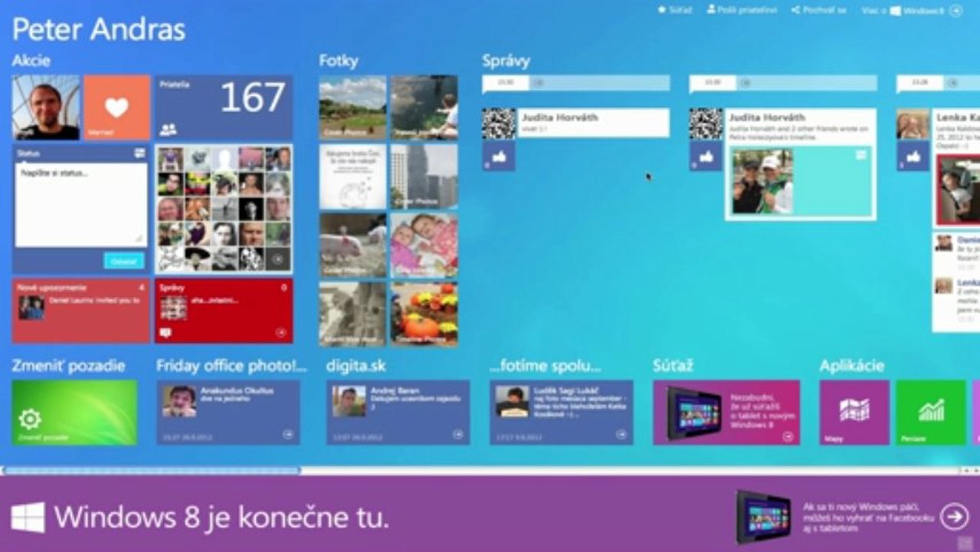Open the magenta Súťaž tablet tile
Image resolution: width=980 pixels, height=552 pixels.
[726, 412]
